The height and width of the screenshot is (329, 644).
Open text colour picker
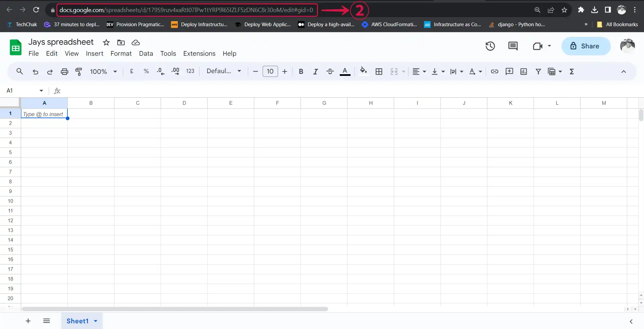tap(345, 72)
